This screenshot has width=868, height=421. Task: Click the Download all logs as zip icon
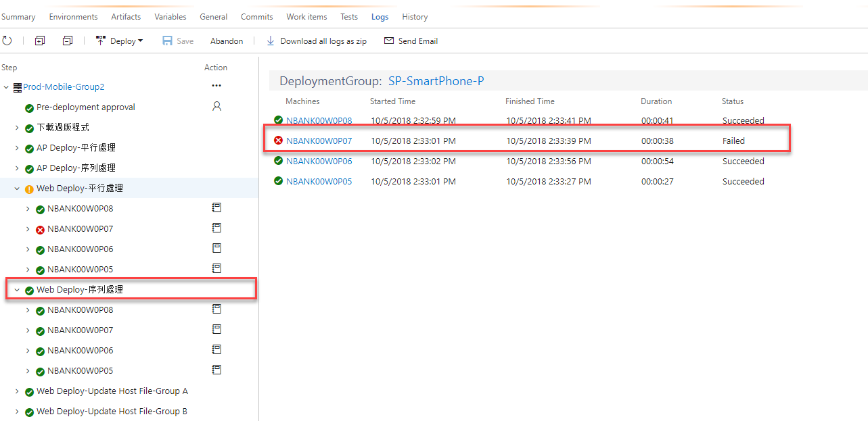pos(270,41)
